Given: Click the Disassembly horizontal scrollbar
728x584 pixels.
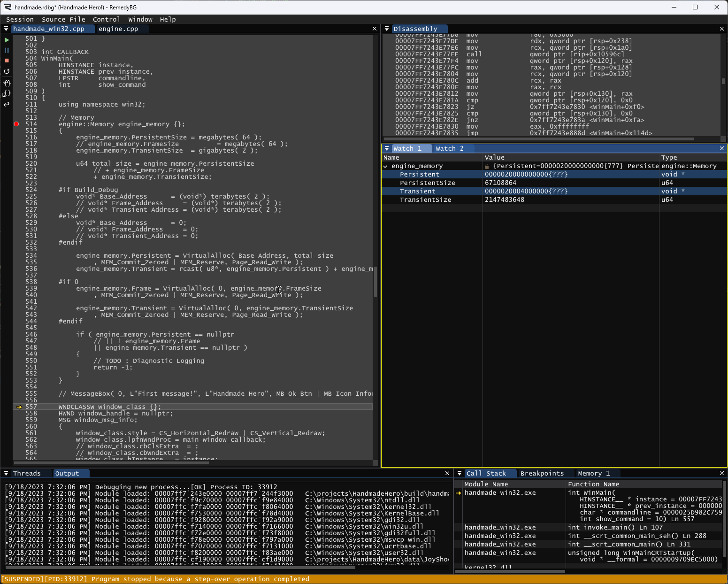Looking at the screenshot, I should [x=539, y=139].
